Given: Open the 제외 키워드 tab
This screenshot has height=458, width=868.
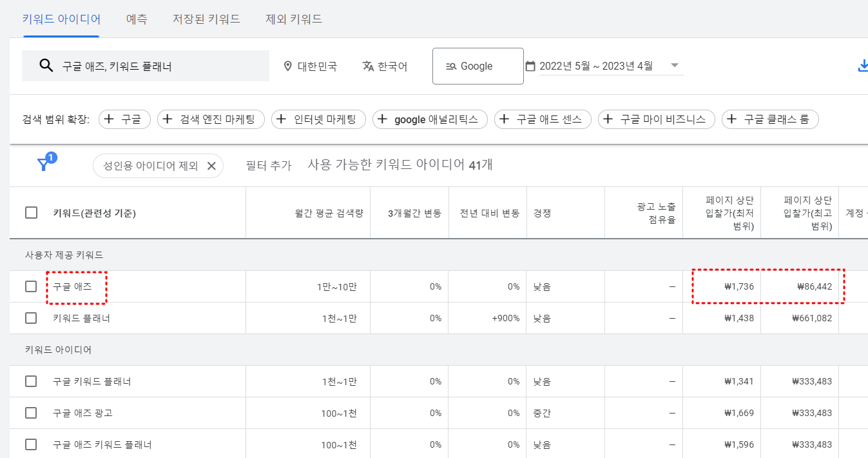Looking at the screenshot, I should coord(294,19).
